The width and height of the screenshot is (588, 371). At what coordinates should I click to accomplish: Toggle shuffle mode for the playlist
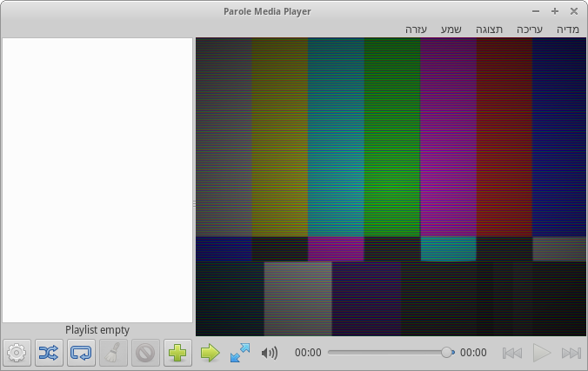coord(49,353)
